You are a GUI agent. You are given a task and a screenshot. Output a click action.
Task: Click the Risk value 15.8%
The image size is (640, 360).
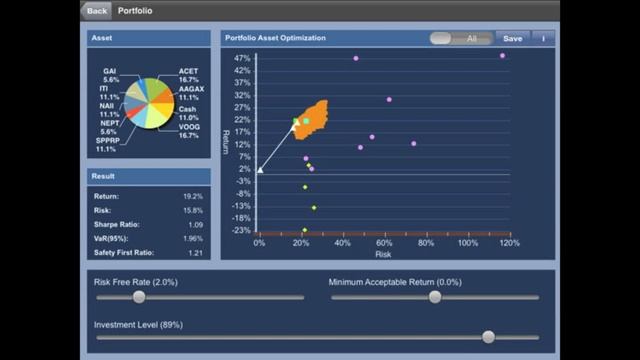[x=193, y=210]
